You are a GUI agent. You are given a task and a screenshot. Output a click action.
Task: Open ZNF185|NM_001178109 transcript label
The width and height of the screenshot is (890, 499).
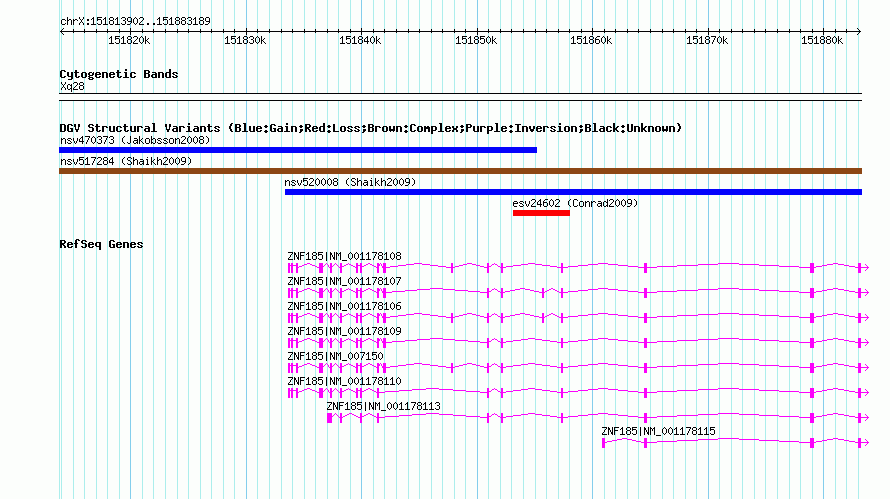344,331
